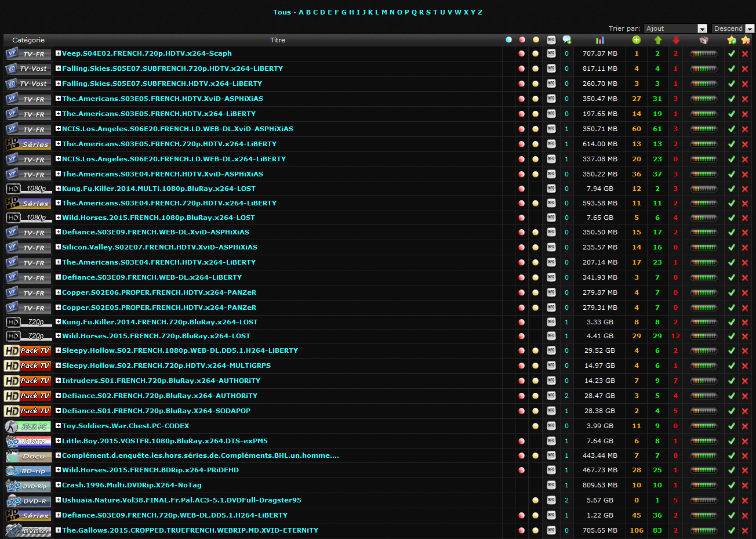The image size is (756, 539).
Task: Click the red X for Crash.1996.Multi.DVDRip
Action: click(745, 485)
